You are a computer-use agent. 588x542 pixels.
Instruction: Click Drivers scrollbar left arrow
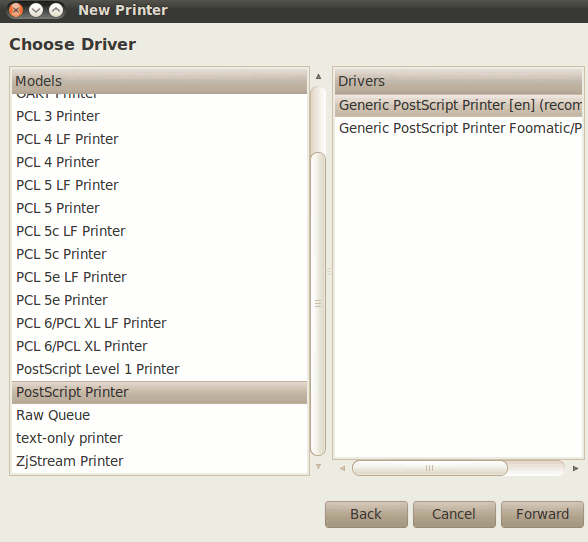click(x=342, y=468)
